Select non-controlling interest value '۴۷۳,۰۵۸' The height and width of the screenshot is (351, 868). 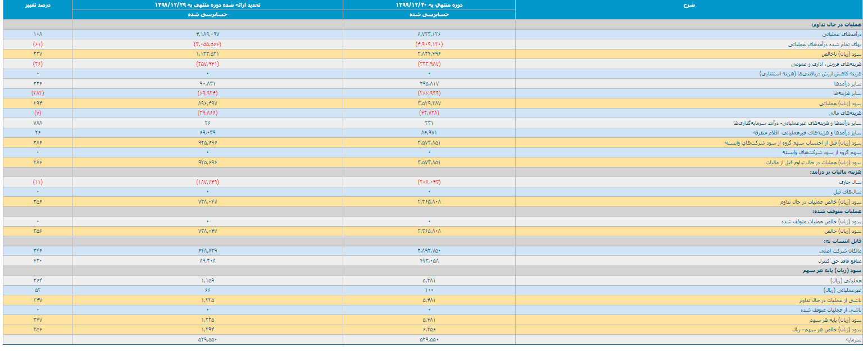(429, 261)
